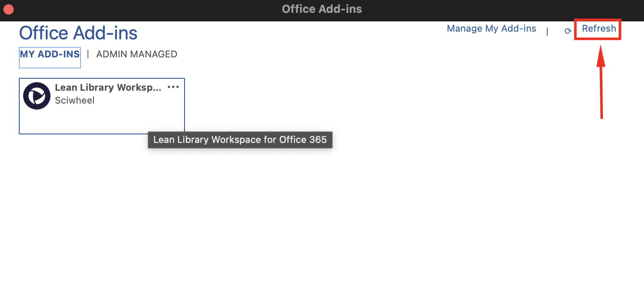
Task: Expand the add-in actions via the three dots
Action: tap(173, 87)
